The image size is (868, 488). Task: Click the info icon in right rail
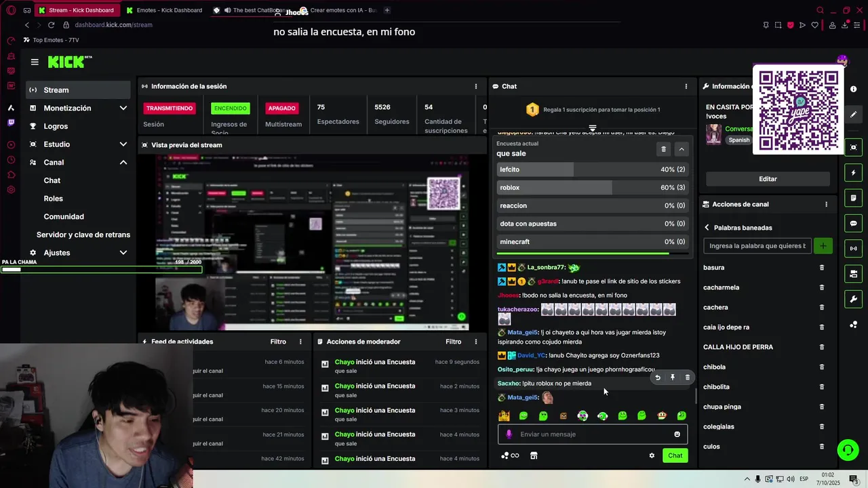[x=853, y=89]
